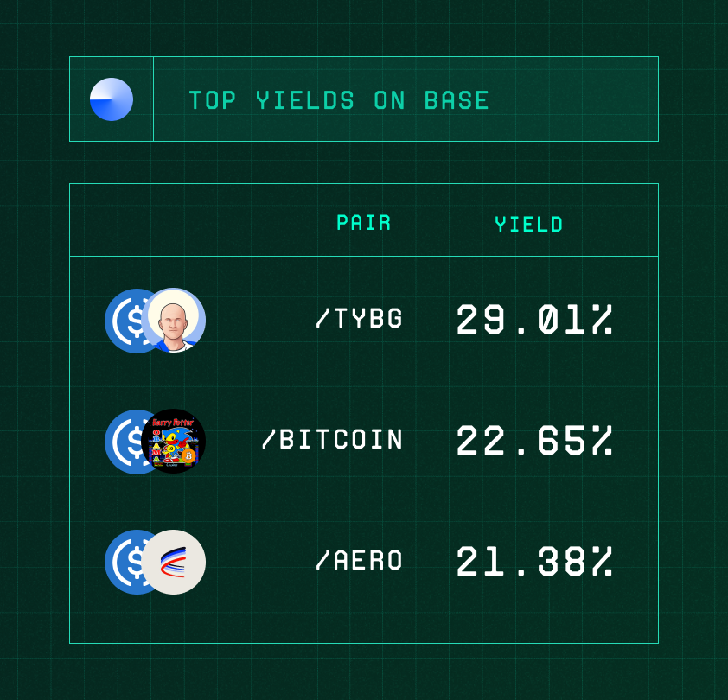This screenshot has width=728, height=700.
Task: Click the TOP YIELDS ON BASE title
Action: [x=339, y=100]
